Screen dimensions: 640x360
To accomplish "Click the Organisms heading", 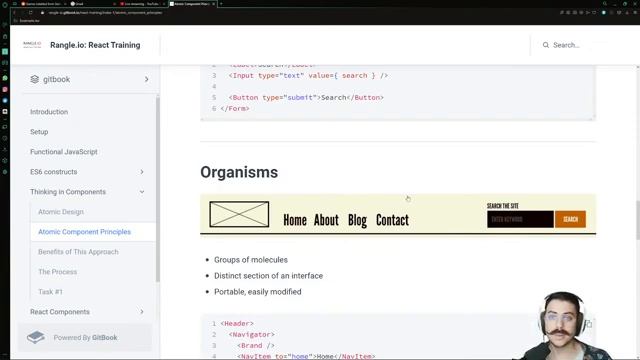I will tap(239, 172).
